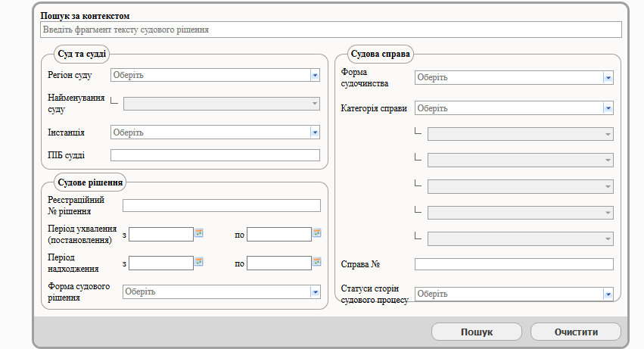Select the Реєстраційний № рішення field

[221, 205]
